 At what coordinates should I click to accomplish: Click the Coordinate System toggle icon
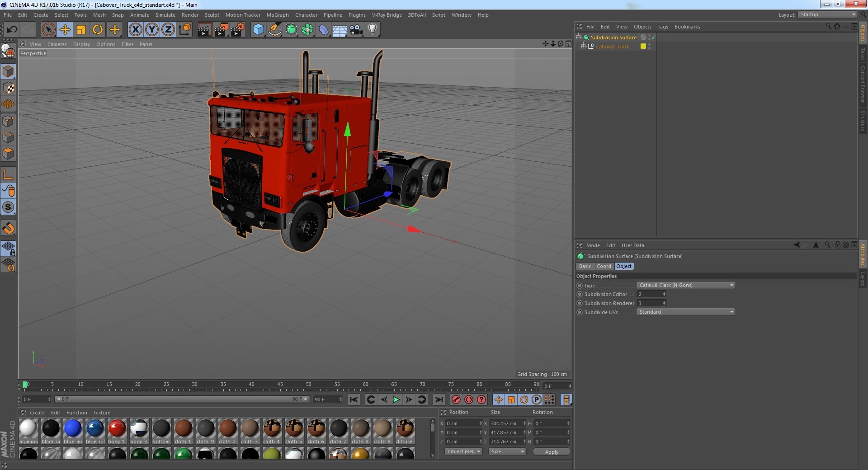(185, 30)
